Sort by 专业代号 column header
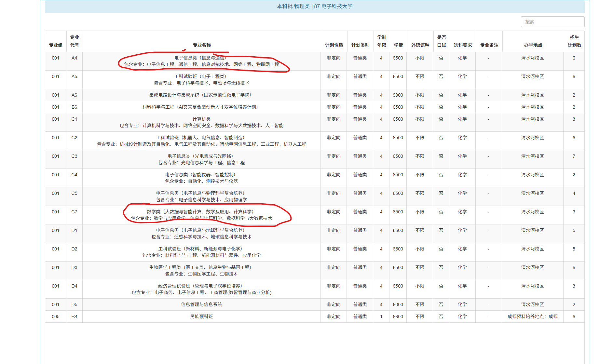Screen dimensions: 613x364 75,41
